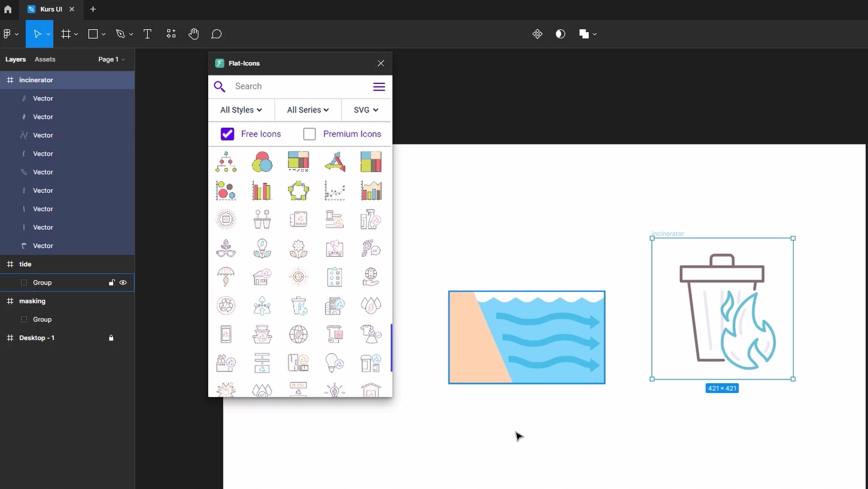Click the Use as mask icon
868x489 pixels.
pos(561,34)
